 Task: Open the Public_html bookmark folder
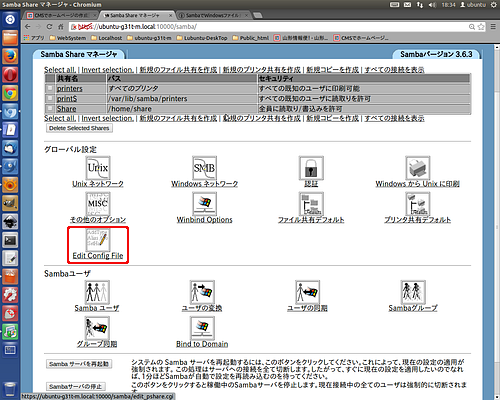[x=250, y=38]
